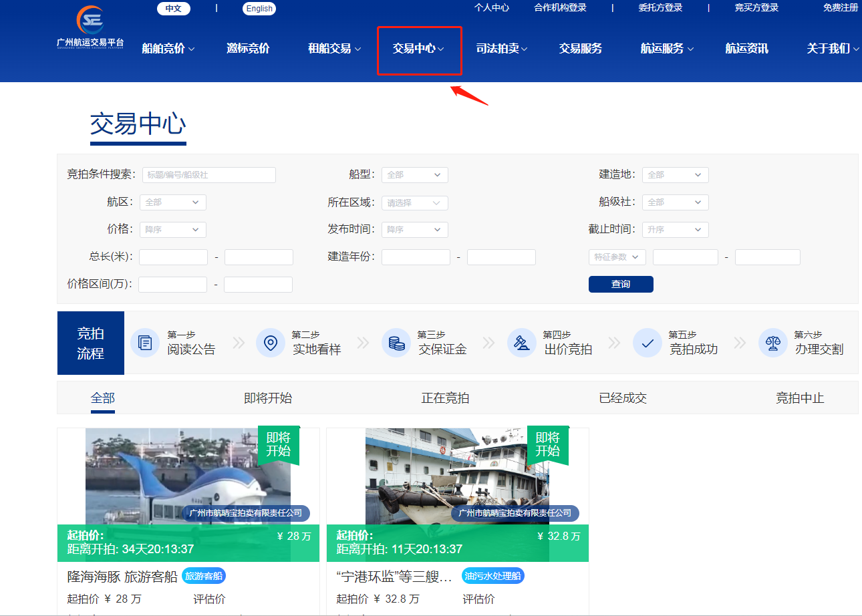Screen dimensions: 862x616
Task: Click 合作机构登录 link
Action: pos(560,8)
